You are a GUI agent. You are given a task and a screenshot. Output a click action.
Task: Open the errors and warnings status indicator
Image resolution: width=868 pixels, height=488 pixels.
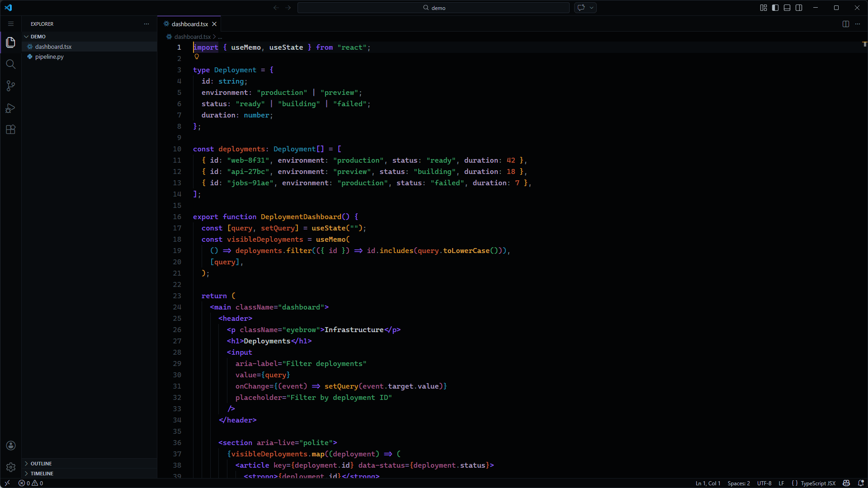pyautogui.click(x=31, y=483)
